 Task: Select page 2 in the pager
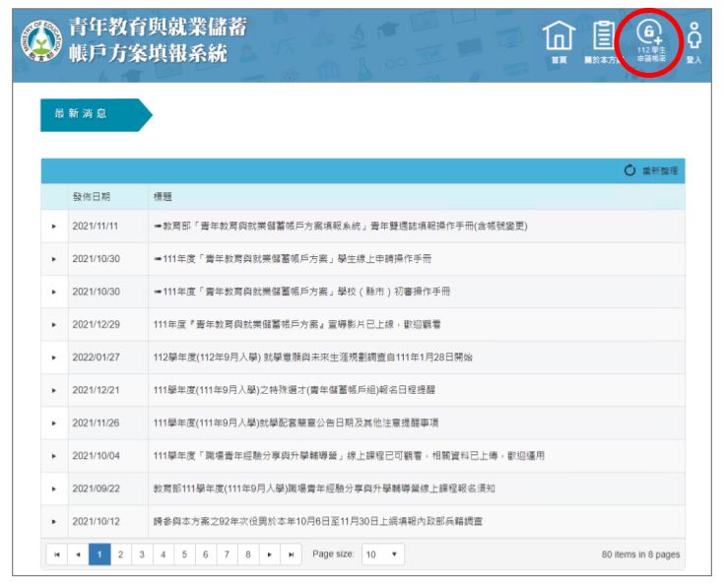(120, 555)
